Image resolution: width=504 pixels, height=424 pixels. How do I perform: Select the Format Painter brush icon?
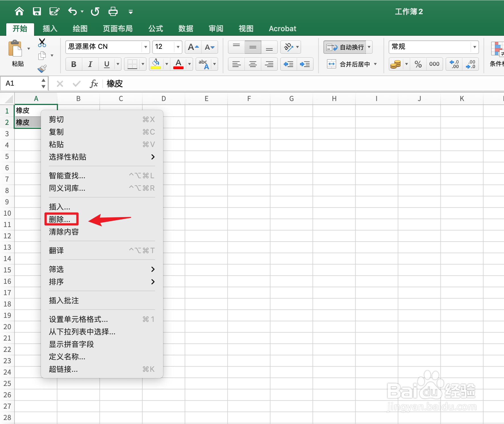(41, 69)
